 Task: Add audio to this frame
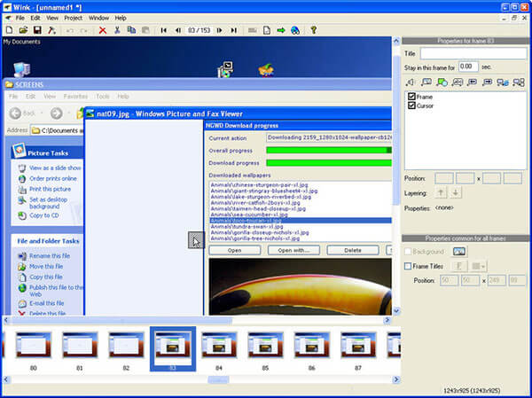(x=410, y=82)
